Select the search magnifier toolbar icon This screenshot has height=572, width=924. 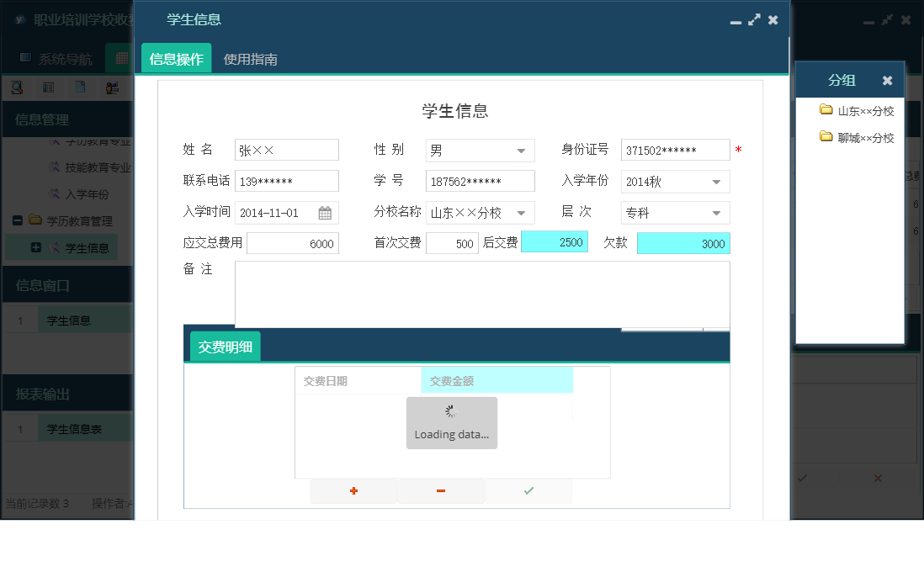tap(16, 87)
